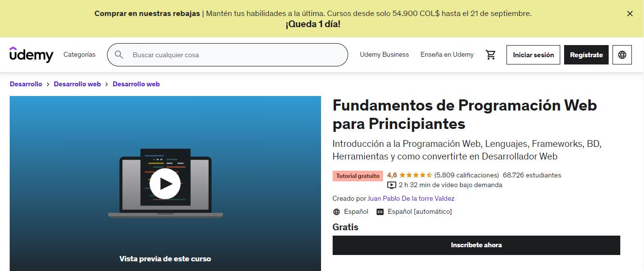Go to Desarrollo breadcrumb
Screen dimensions: 644x271
(26, 84)
